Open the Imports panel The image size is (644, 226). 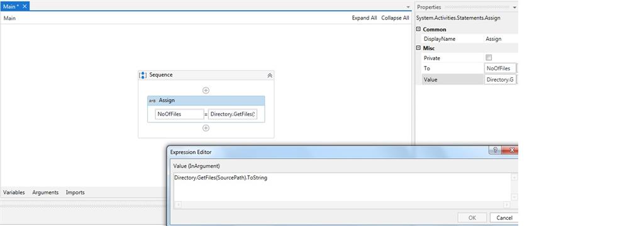tap(75, 192)
